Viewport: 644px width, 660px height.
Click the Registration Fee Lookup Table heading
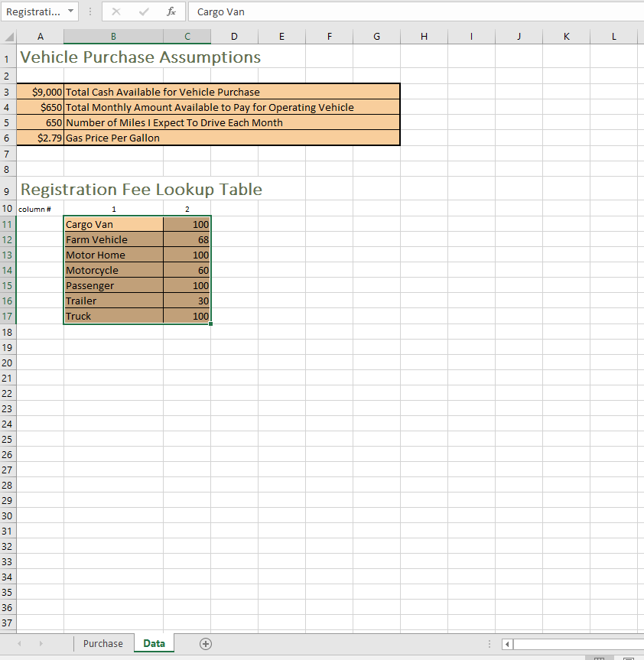[141, 189]
